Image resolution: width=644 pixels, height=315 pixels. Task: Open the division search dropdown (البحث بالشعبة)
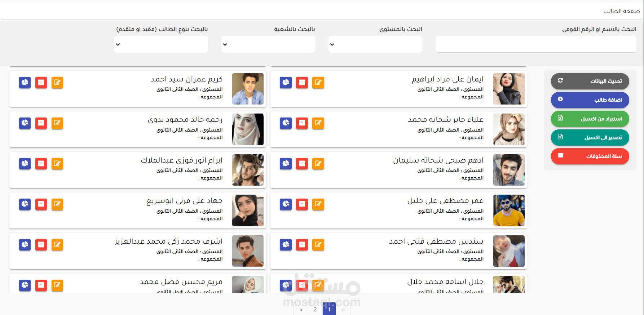click(x=268, y=44)
